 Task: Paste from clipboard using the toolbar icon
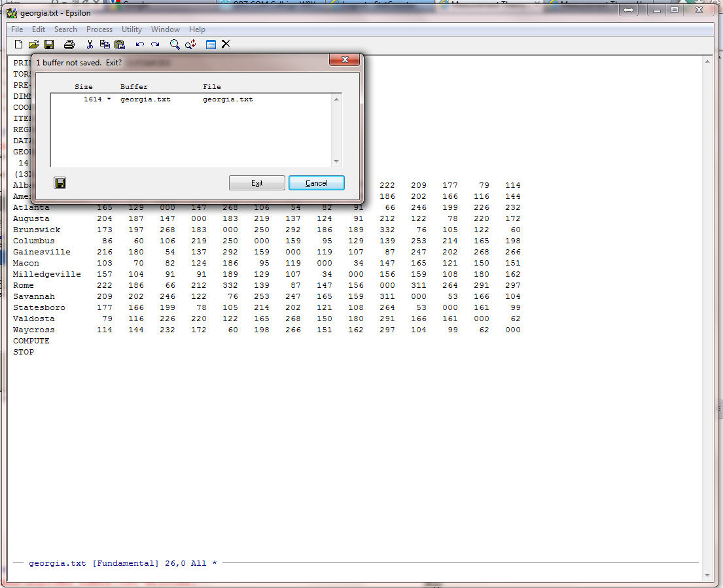(120, 44)
